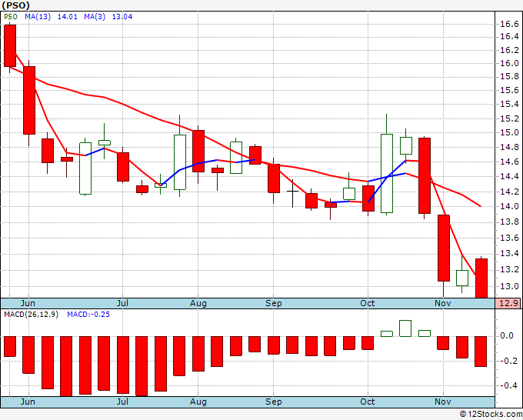The height and width of the screenshot is (420, 523).
Task: Click the 13.4 price axis label
Action: click(509, 254)
